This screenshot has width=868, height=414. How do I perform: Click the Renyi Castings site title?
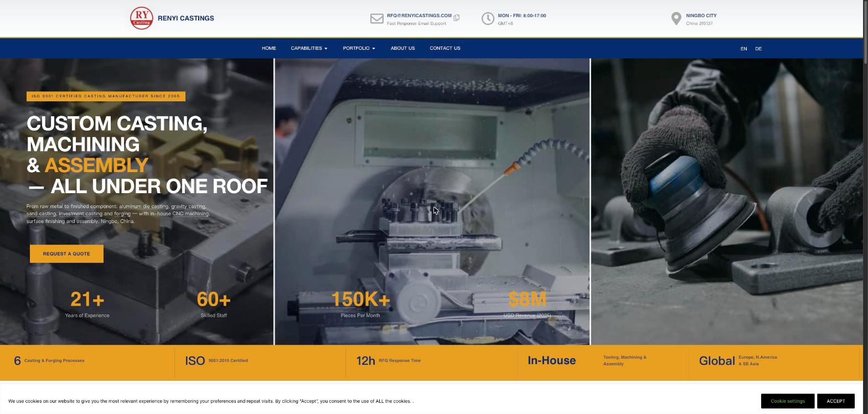click(186, 18)
